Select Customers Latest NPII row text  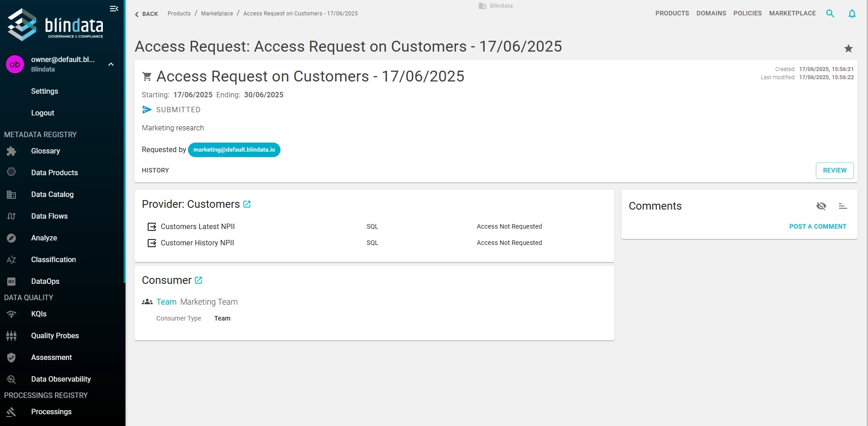198,226
